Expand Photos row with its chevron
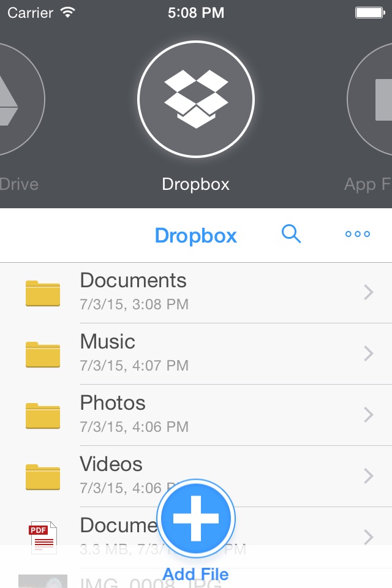 [369, 415]
